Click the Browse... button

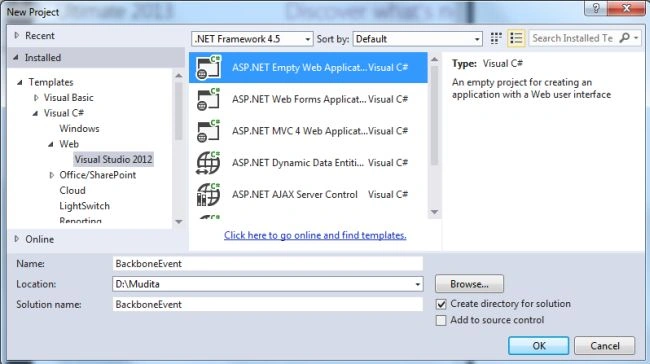pos(469,284)
